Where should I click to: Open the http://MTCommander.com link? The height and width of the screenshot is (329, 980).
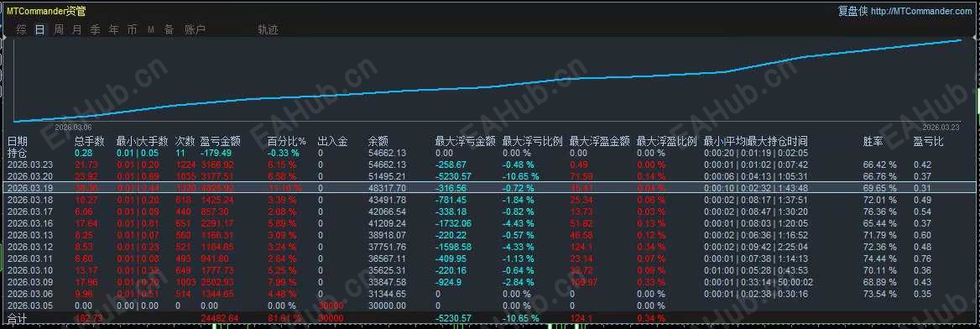tap(921, 11)
